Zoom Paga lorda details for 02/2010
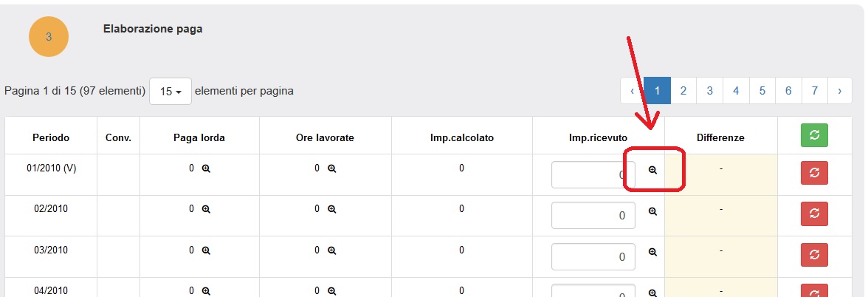 point(207,209)
